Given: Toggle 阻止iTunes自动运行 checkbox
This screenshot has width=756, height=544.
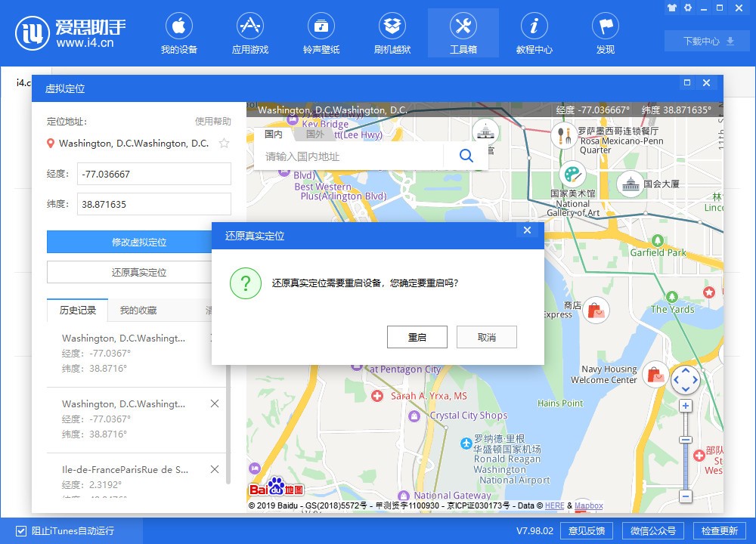Looking at the screenshot, I should (x=21, y=530).
